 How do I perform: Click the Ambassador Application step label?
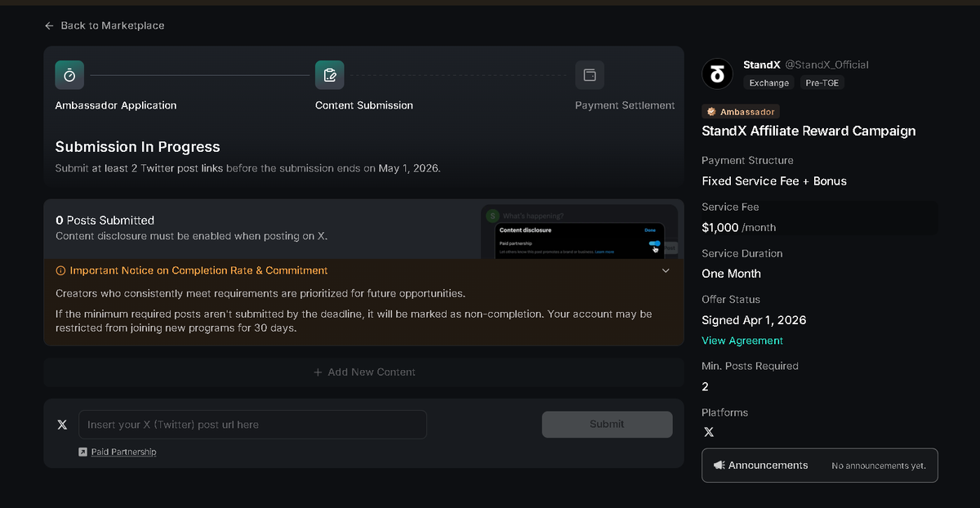116,105
